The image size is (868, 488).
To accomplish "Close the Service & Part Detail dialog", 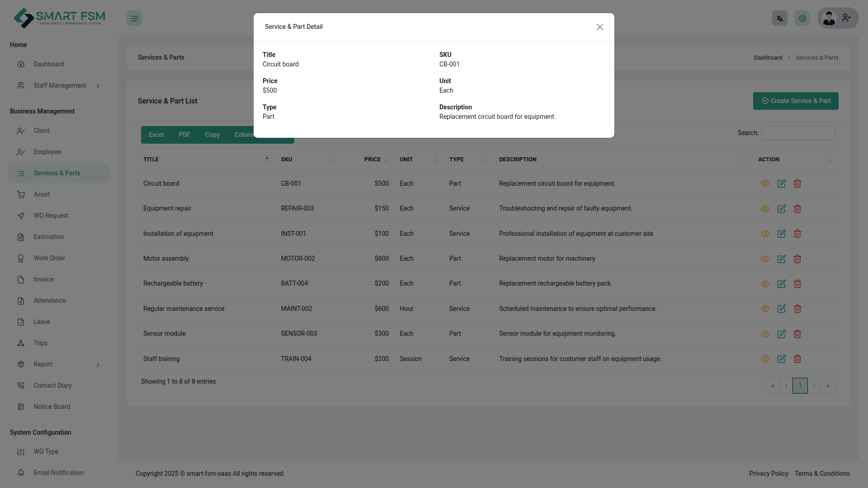I will 600,27.
